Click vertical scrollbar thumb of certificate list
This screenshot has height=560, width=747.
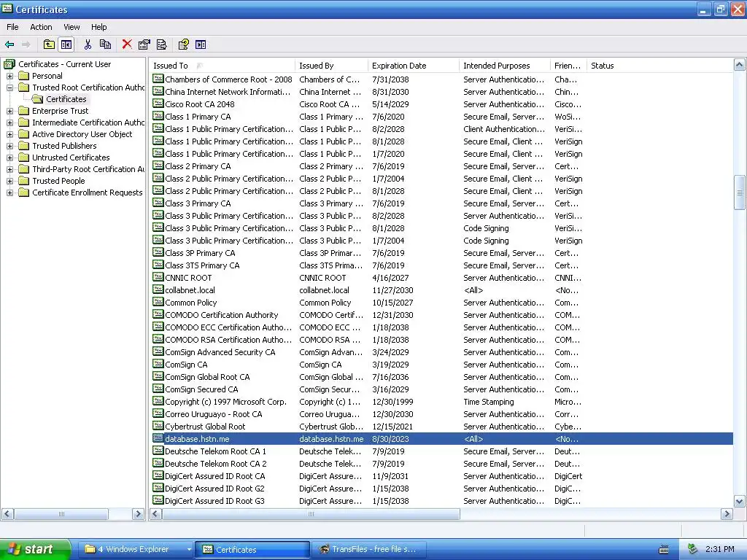tap(740, 192)
